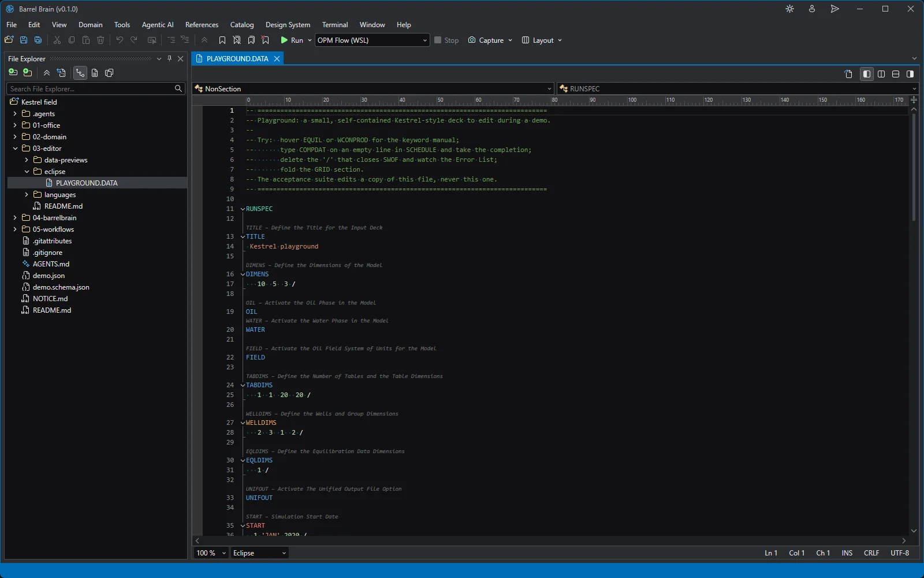Screen dimensions: 924x578
Task: Toggle the source-control view button in File Explorer
Action: (x=80, y=73)
